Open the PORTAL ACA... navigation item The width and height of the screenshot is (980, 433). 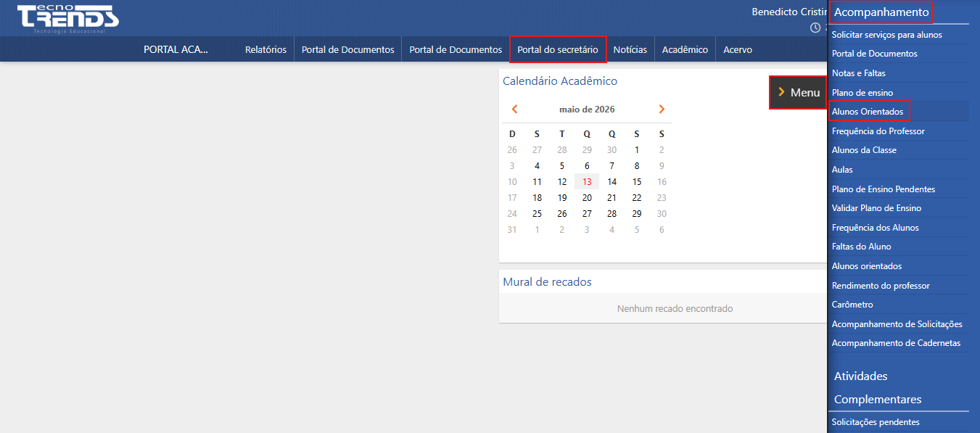coord(176,49)
